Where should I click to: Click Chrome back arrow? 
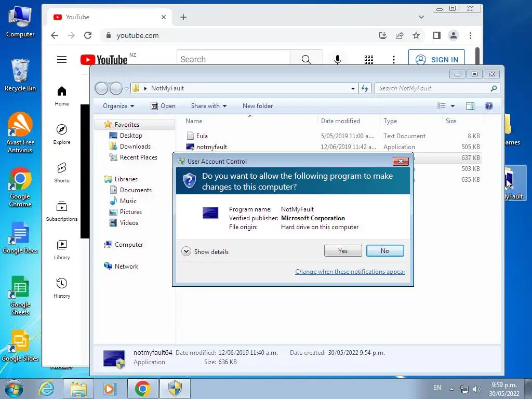(55, 35)
